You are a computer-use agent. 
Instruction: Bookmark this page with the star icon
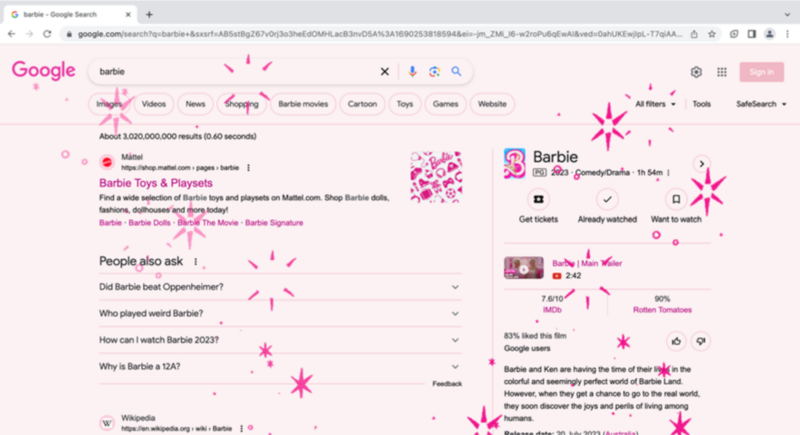712,34
